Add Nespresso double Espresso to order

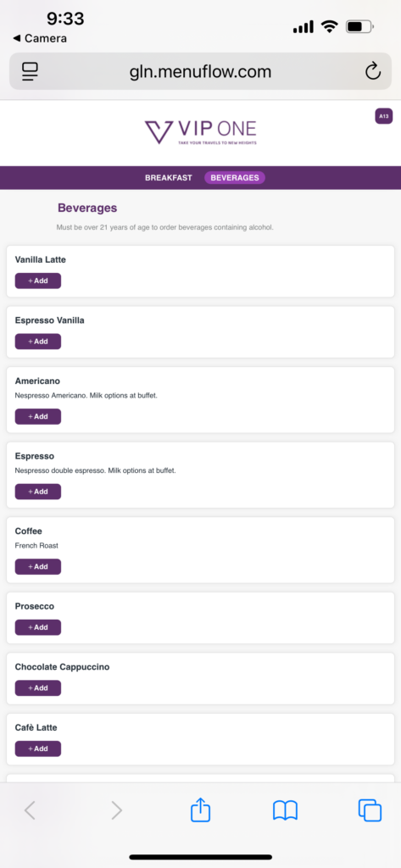click(x=37, y=492)
